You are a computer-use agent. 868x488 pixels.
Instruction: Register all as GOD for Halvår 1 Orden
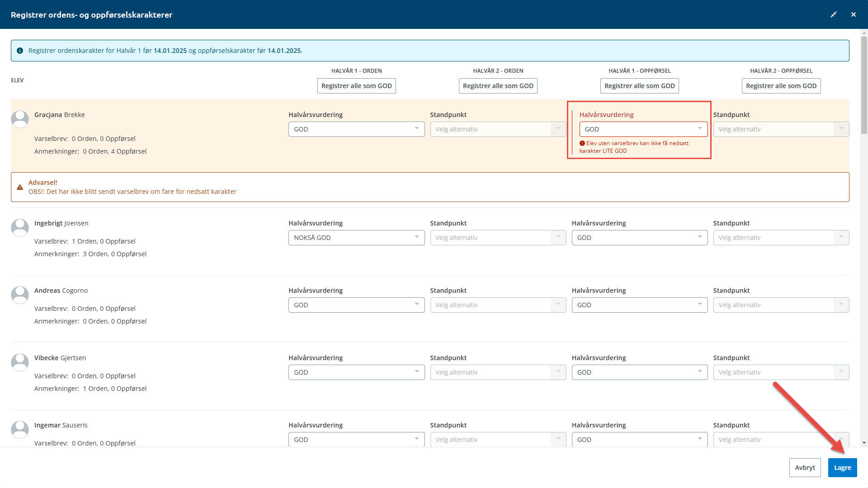356,86
